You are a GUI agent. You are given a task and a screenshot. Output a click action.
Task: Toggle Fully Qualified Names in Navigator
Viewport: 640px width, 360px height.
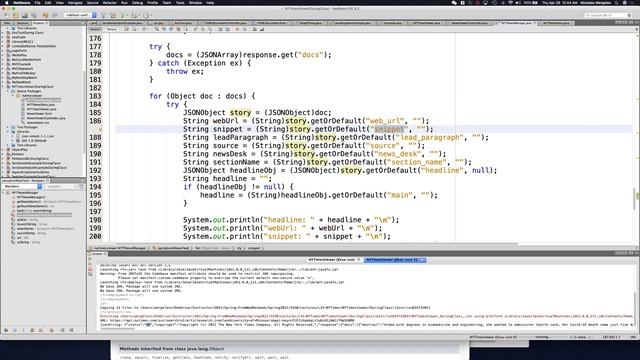click(51, 330)
